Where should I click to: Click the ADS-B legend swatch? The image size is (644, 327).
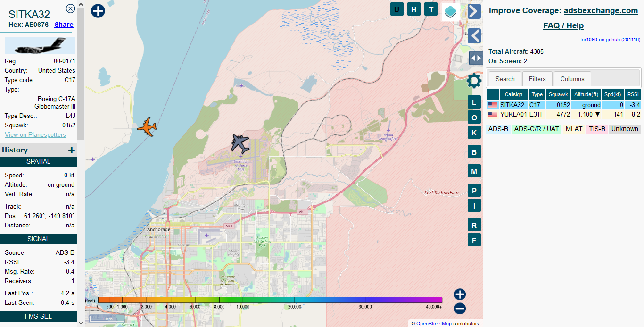(498, 129)
